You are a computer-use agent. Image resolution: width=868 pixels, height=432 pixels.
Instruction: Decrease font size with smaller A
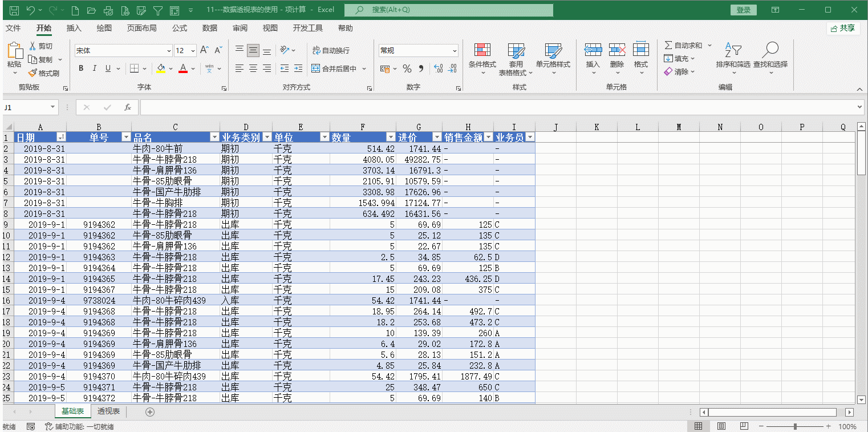click(220, 50)
